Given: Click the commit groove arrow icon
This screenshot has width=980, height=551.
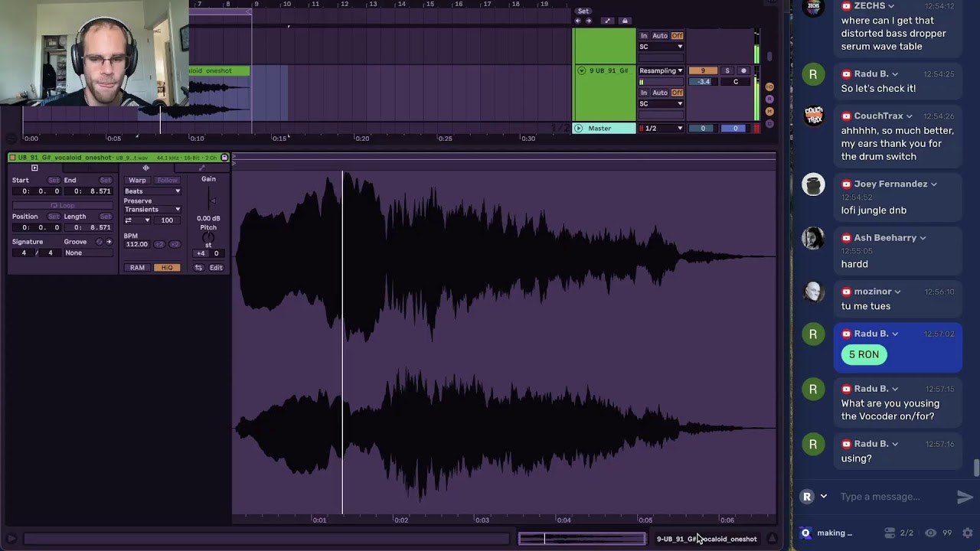Looking at the screenshot, I should pos(109,242).
